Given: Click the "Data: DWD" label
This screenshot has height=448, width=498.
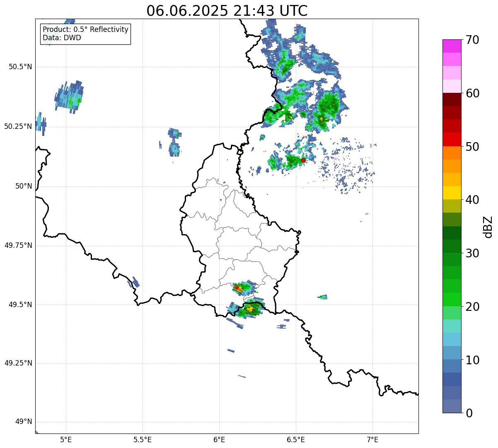Looking at the screenshot, I should coord(62,38).
